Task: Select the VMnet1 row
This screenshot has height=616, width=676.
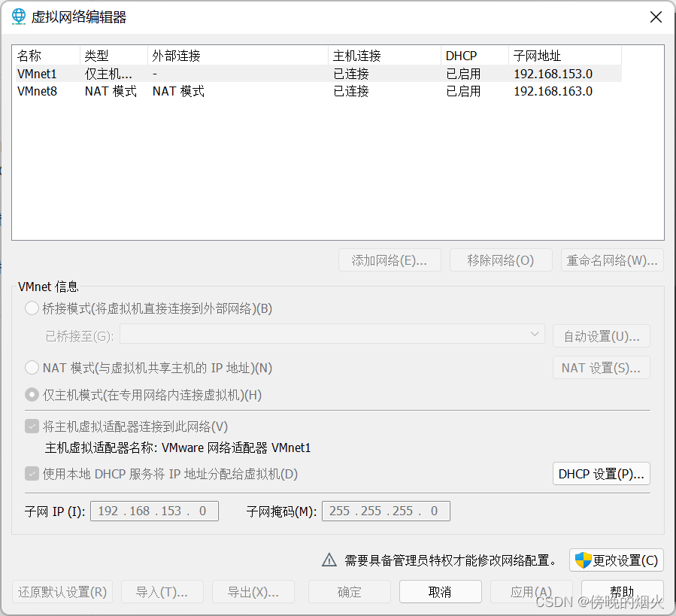Action: point(319,74)
